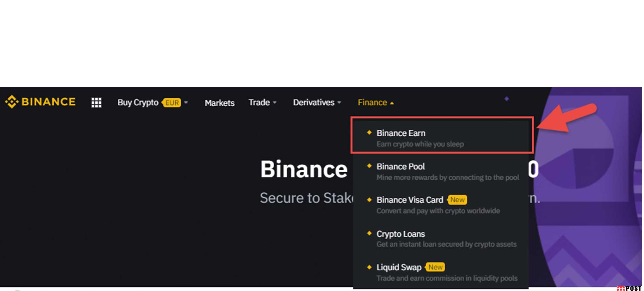Click the diamond bullet beside Crypto Loans
The height and width of the screenshot is (291, 644).
tap(369, 233)
